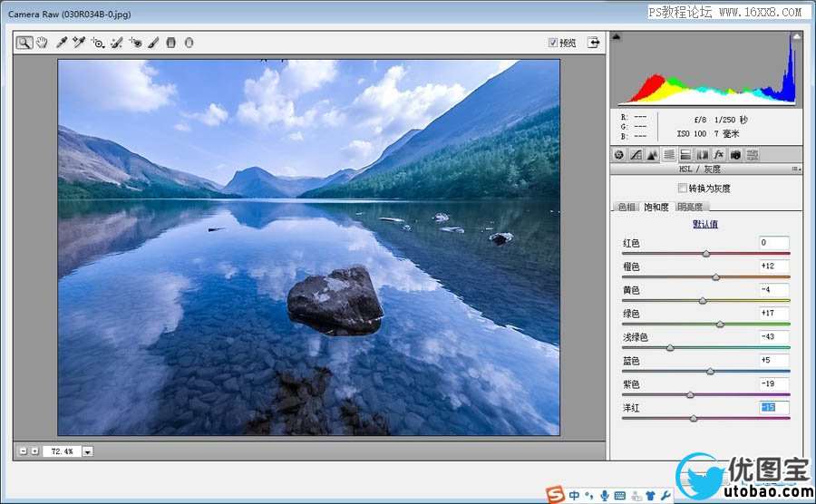
Task: Click the zoom out minus button
Action: click(23, 451)
